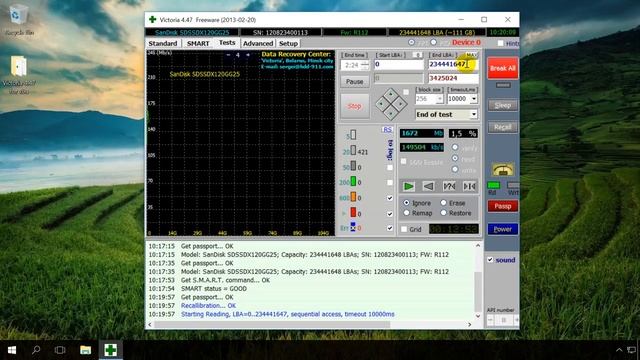
Task: Click the Sleep button
Action: click(503, 105)
